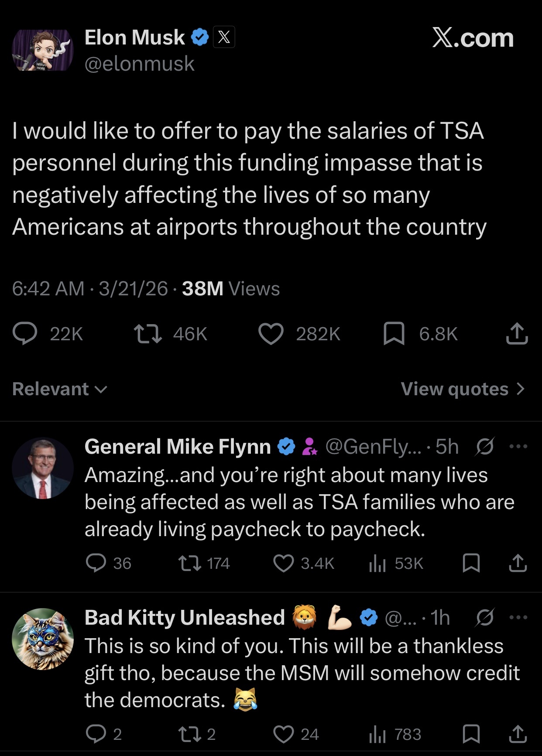Open more options on Bad Kitty's reply
The width and height of the screenshot is (542, 756).
pos(518,617)
